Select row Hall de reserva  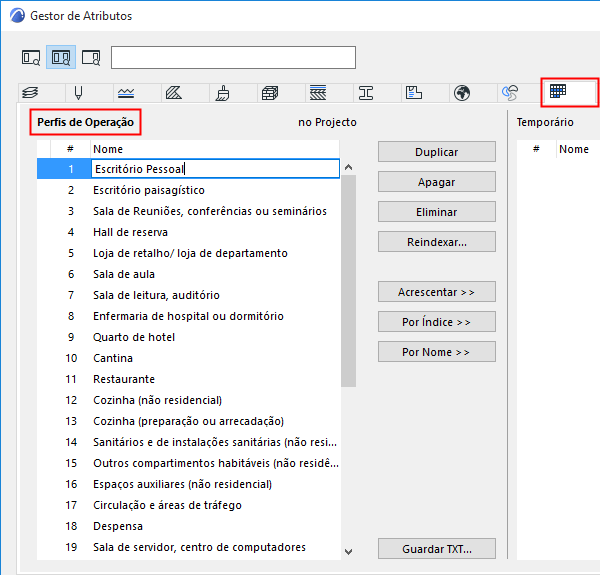188,232
